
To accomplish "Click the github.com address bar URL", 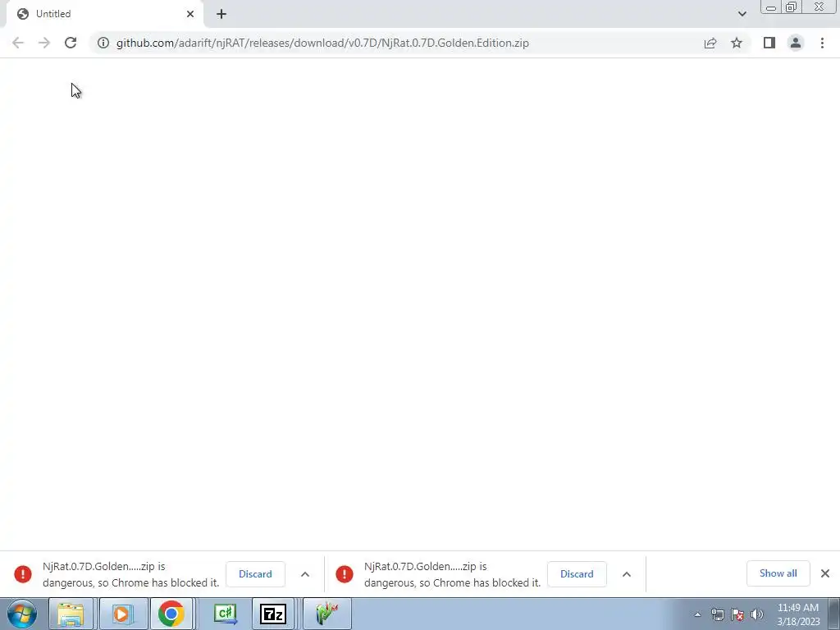I will [x=322, y=43].
